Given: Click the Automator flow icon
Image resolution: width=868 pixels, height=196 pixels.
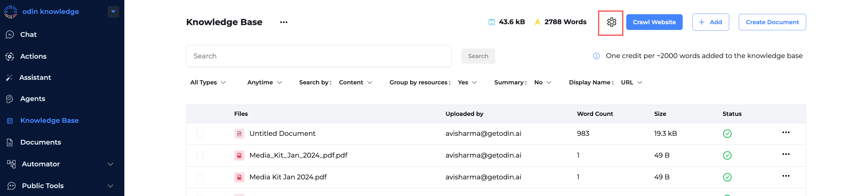Looking at the screenshot, I should point(11,164).
